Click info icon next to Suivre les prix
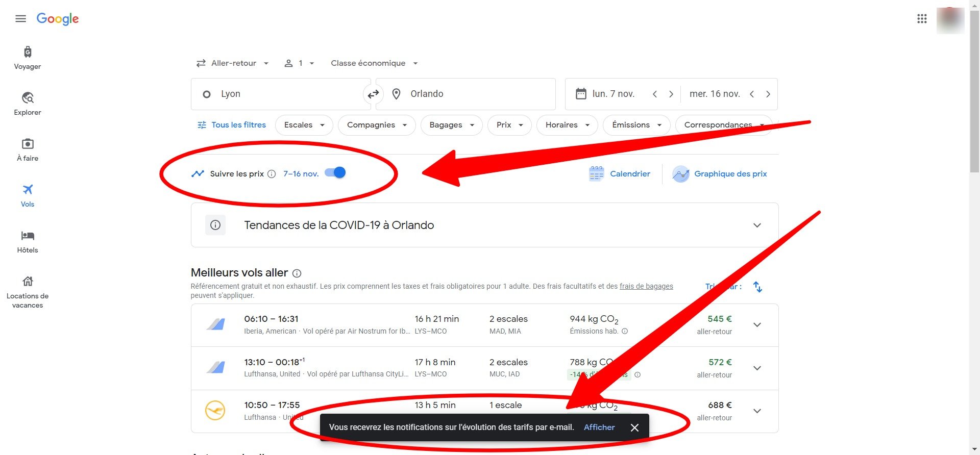 pos(272,174)
